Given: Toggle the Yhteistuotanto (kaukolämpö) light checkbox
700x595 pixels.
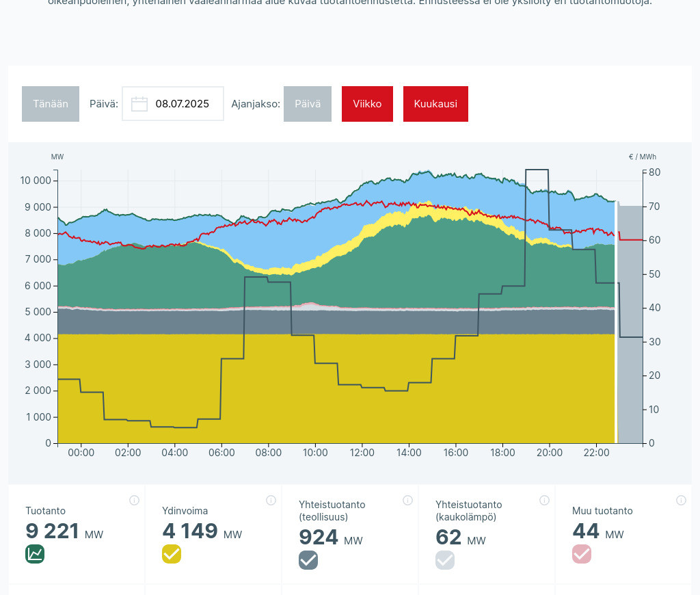Looking at the screenshot, I should coord(445,560).
